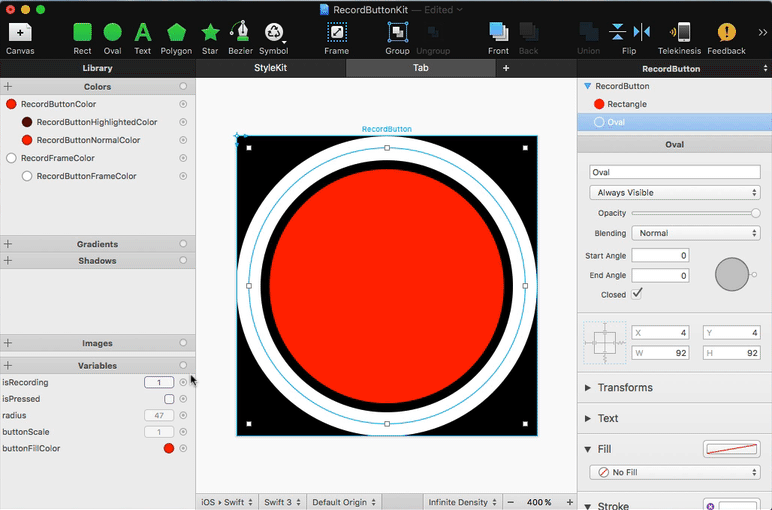This screenshot has height=510, width=772.
Task: Adjust the Opacity slider
Action: [x=696, y=213]
